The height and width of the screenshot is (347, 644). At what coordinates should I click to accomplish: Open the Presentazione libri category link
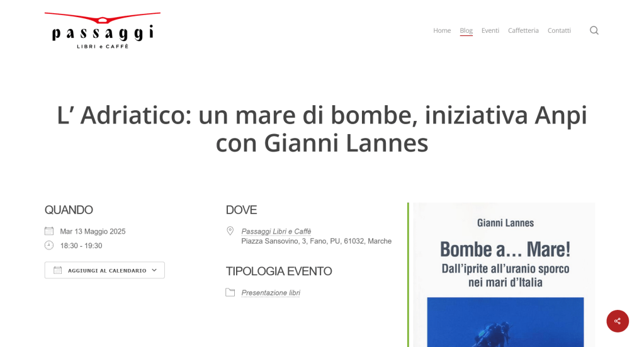[271, 293]
